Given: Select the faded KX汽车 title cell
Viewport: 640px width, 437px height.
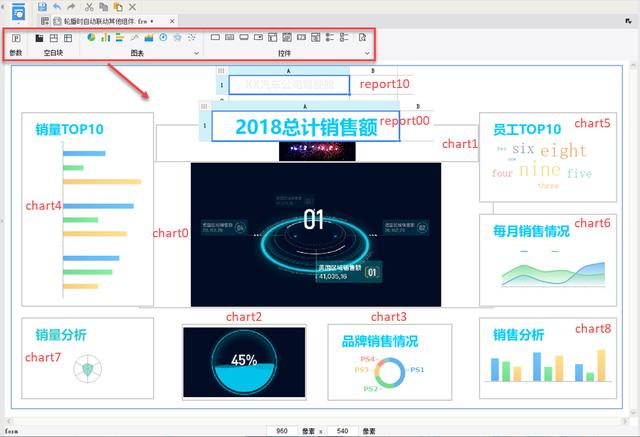Looking at the screenshot, I should (x=289, y=85).
